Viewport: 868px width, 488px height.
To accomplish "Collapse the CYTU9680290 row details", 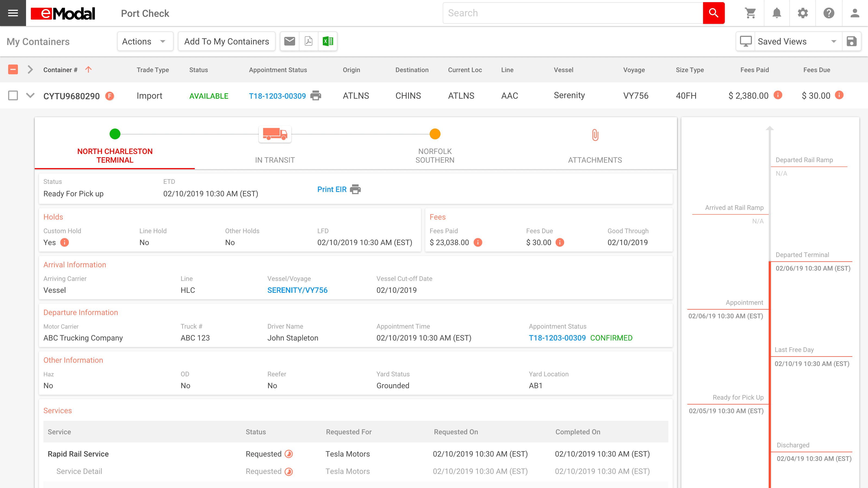I will 30,96.
